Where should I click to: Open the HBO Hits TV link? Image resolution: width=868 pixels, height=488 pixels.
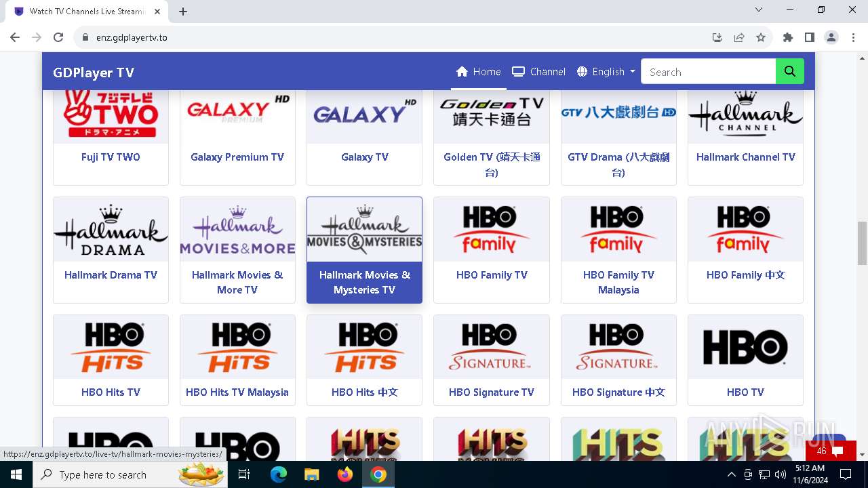point(111,392)
